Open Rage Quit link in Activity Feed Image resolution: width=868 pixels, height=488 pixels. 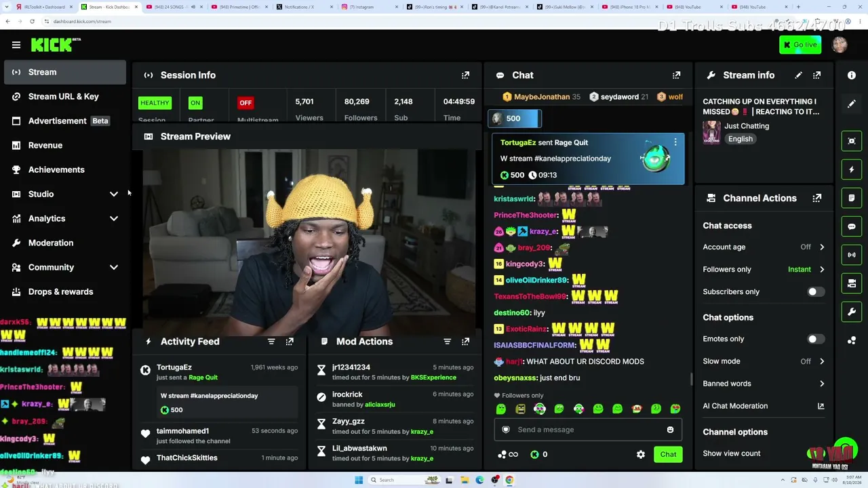[x=203, y=378]
